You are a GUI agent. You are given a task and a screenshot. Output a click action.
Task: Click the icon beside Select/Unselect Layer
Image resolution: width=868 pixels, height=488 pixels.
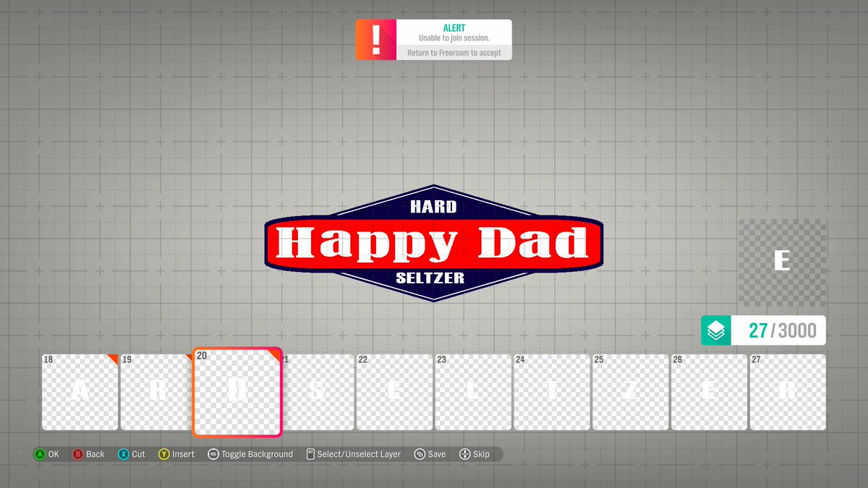pos(310,455)
